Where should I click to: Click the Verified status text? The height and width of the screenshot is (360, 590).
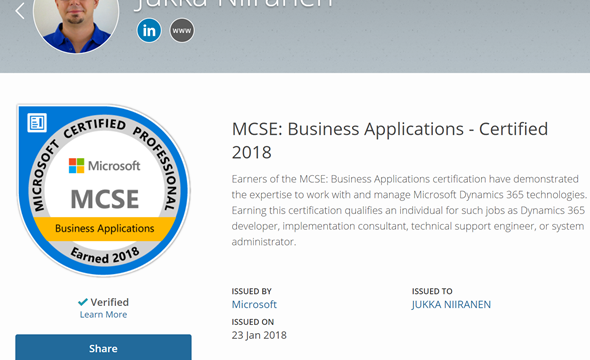pos(109,302)
